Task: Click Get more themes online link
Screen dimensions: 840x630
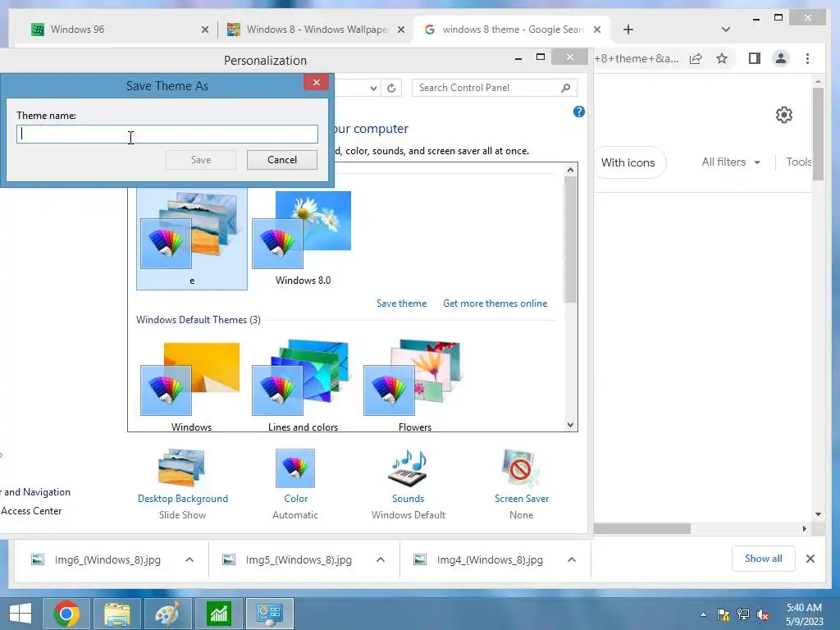Action: click(x=495, y=304)
